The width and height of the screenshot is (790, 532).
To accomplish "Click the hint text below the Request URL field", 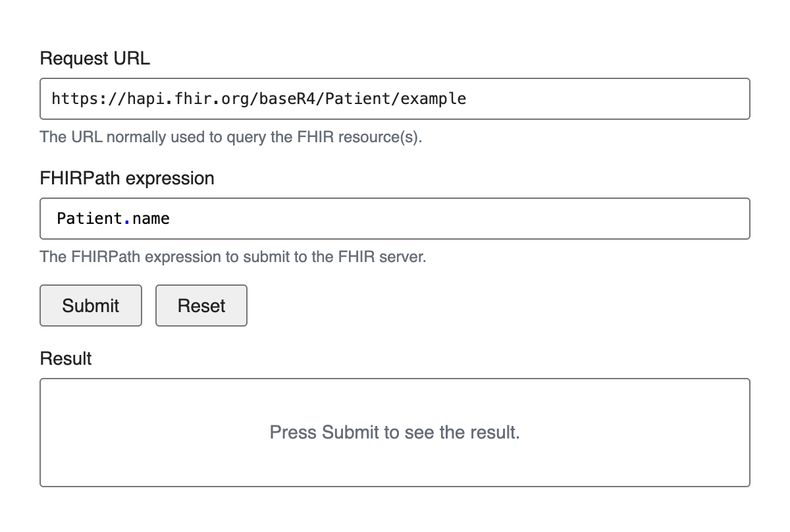I will click(230, 138).
